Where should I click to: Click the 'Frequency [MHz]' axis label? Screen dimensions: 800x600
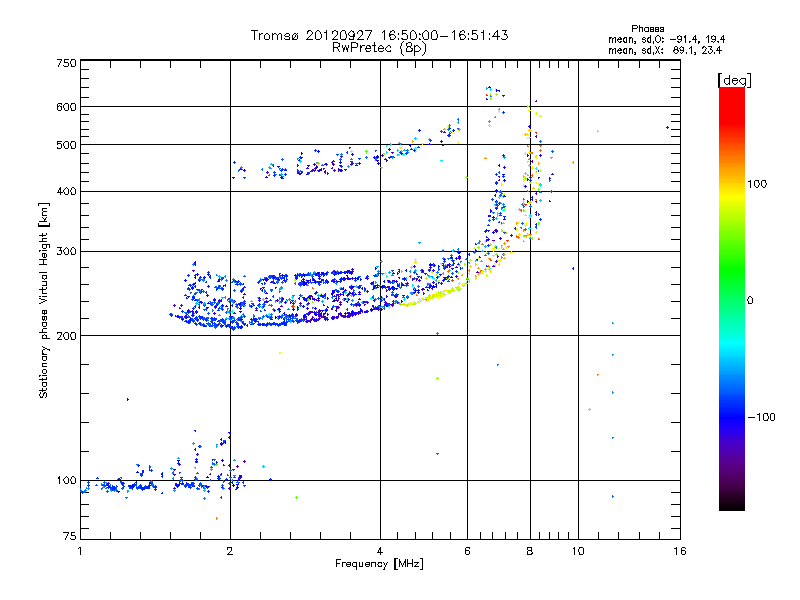(x=379, y=564)
